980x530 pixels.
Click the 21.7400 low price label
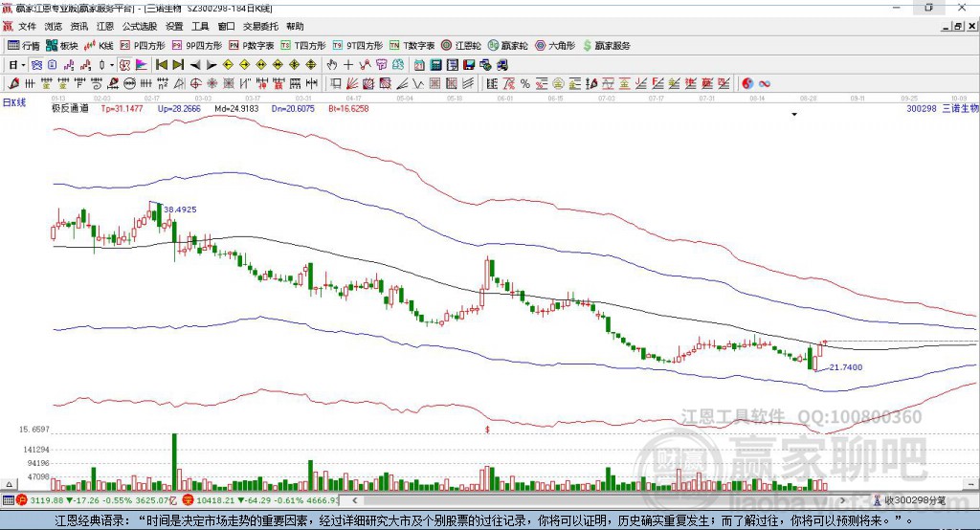pos(846,366)
